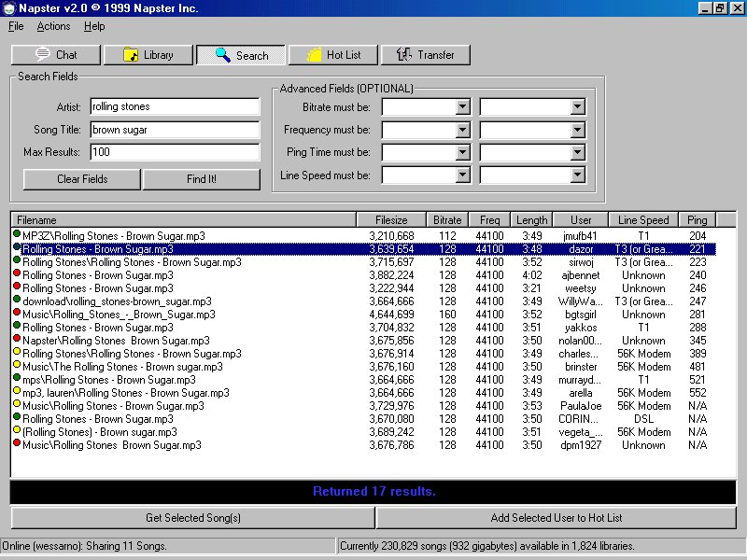Screen dimensions: 747x560
Task: Click yellow status dot for brinster result
Action: click(x=17, y=365)
